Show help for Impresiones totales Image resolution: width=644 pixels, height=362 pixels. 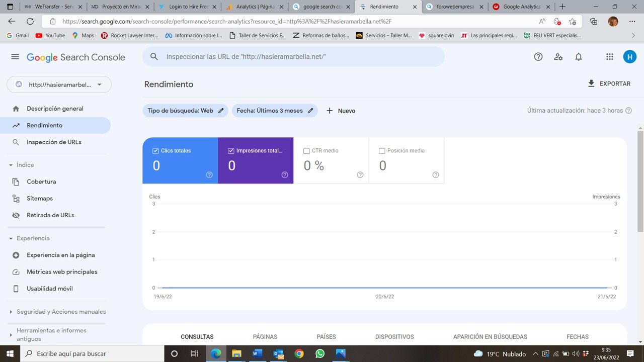coord(285,175)
